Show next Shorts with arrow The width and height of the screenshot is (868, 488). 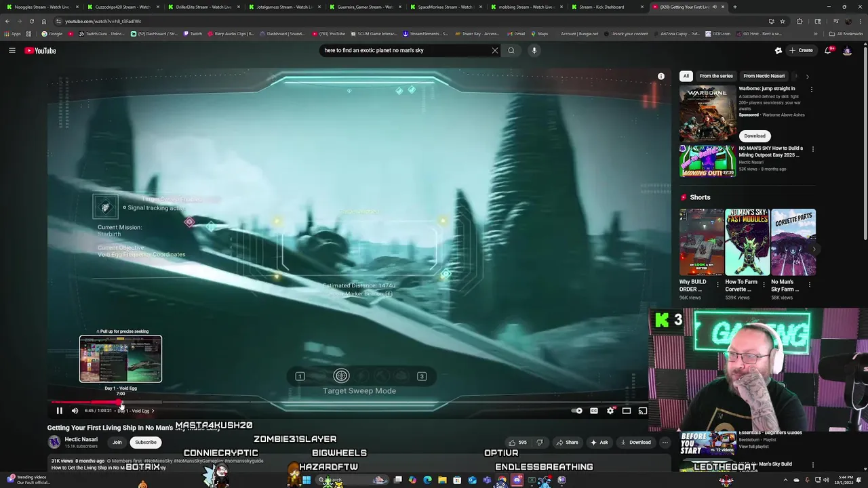click(x=814, y=249)
